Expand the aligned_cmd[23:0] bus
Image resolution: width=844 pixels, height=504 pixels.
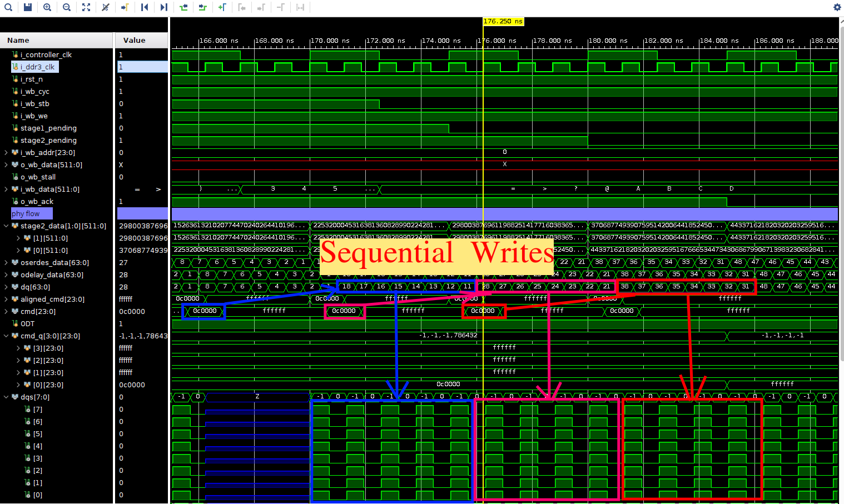coord(6,299)
